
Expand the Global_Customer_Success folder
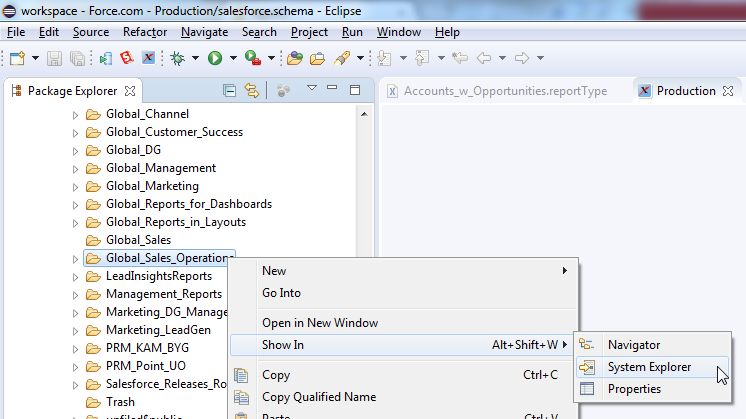[x=75, y=133]
